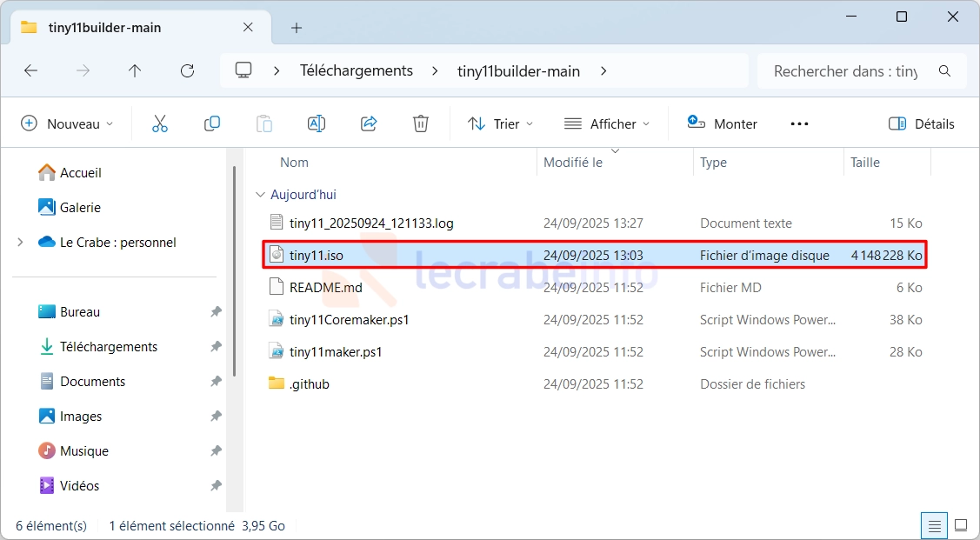Expand chevron after tiny11builder-main breadcrumb
Viewport: 980px width, 540px height.
[x=603, y=71]
